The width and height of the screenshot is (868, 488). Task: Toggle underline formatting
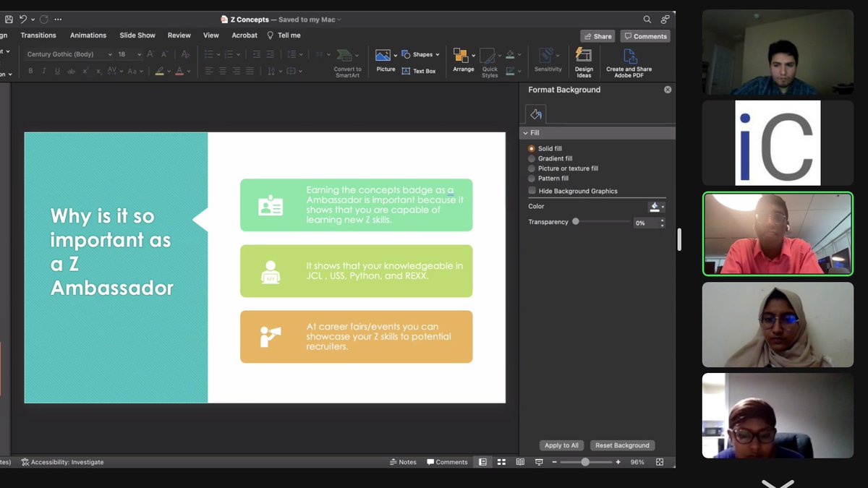(x=57, y=71)
